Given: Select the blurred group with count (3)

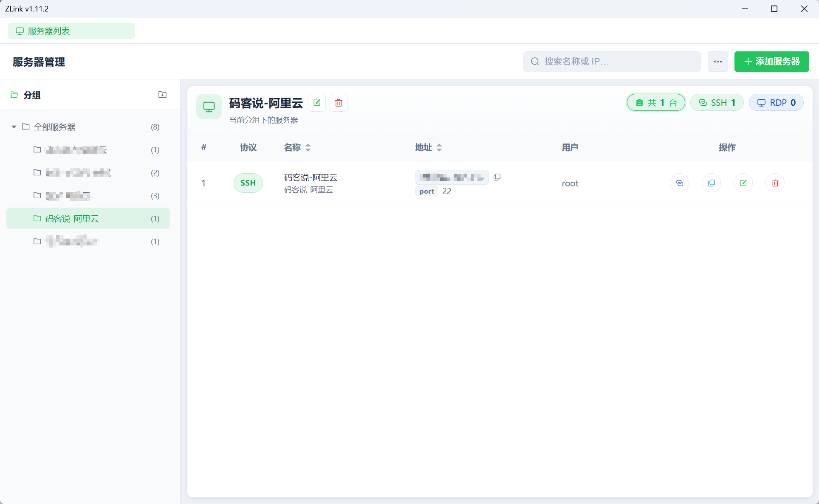Looking at the screenshot, I should [88, 196].
